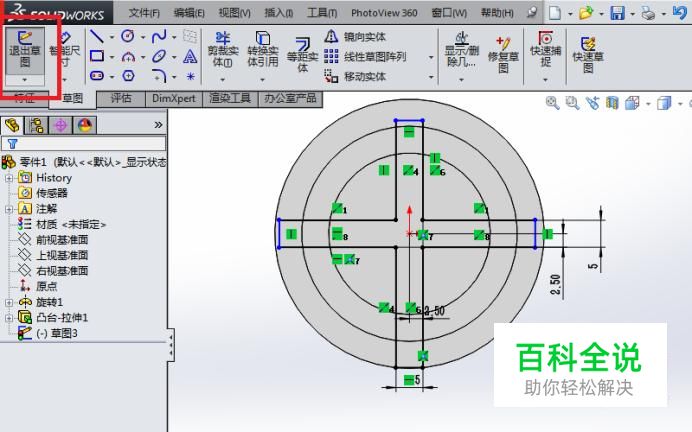Open the Rectangle tool dropdown arrow
This screenshot has height=432, width=692.
tap(112, 57)
